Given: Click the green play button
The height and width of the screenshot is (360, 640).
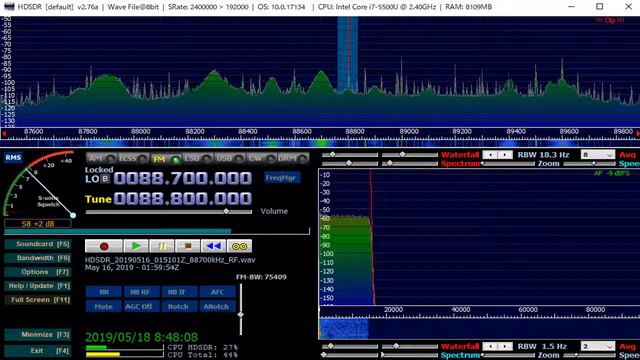Looking at the screenshot, I should tap(136, 246).
